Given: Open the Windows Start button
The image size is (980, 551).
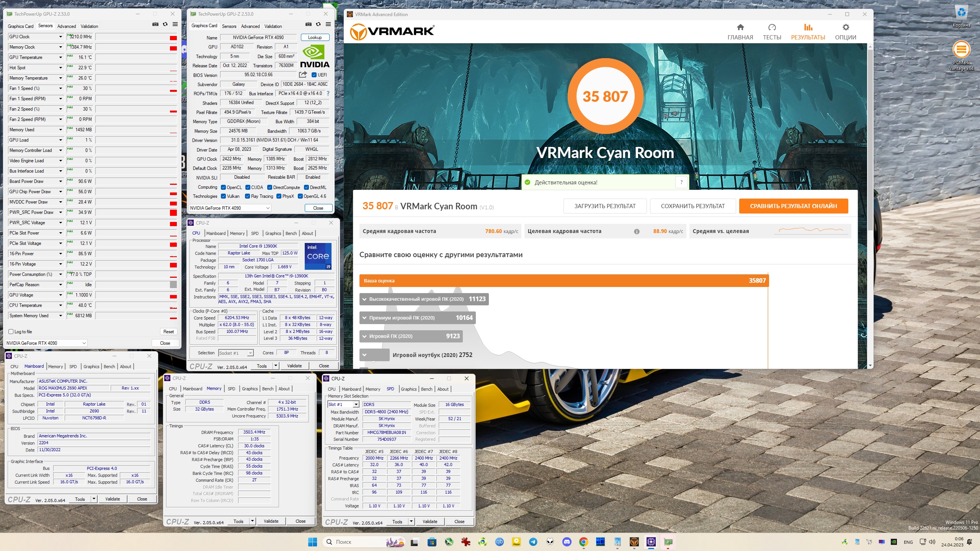Looking at the screenshot, I should click(312, 542).
